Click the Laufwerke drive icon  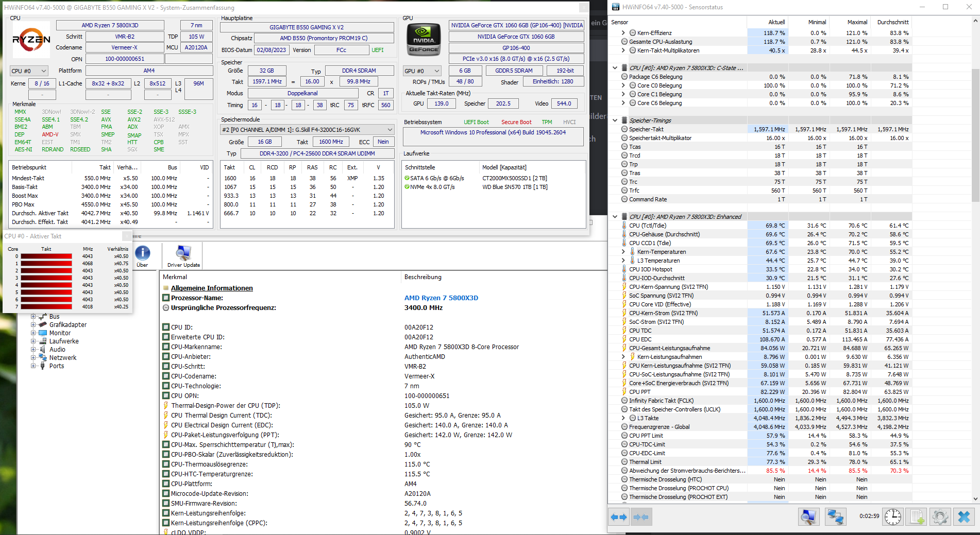(x=43, y=341)
